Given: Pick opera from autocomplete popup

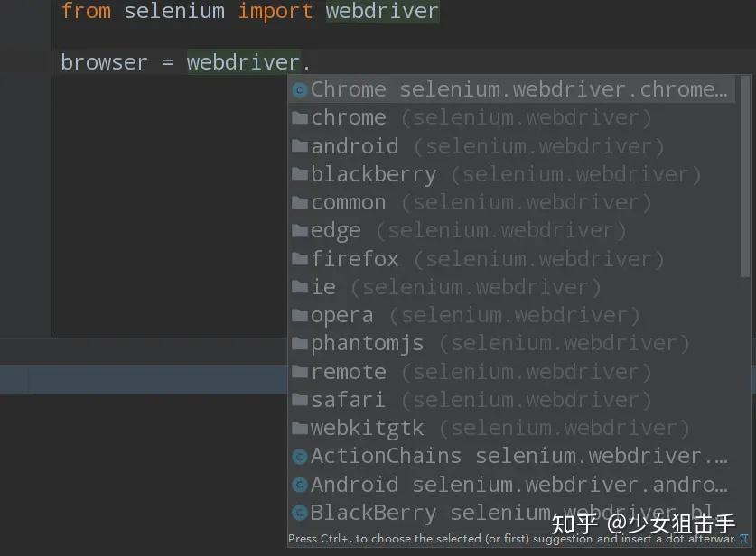Looking at the screenshot, I should (341, 316).
